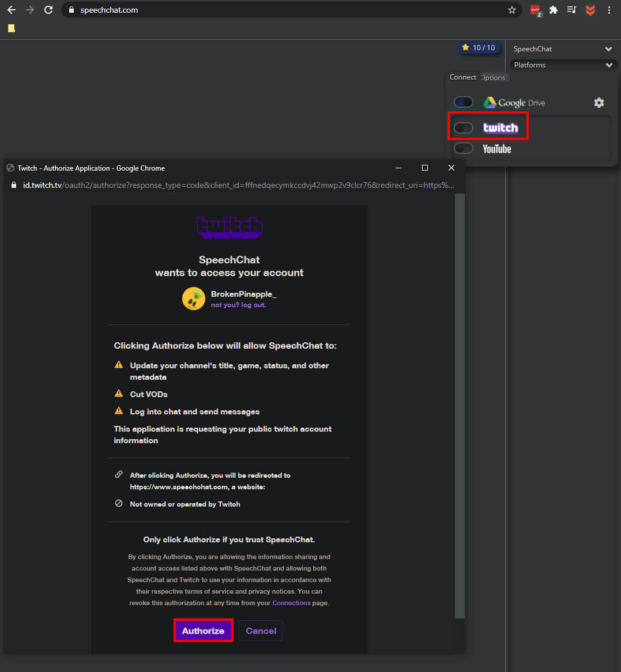Image resolution: width=621 pixels, height=672 pixels.
Task: Open the Connections page link
Action: pyautogui.click(x=291, y=603)
